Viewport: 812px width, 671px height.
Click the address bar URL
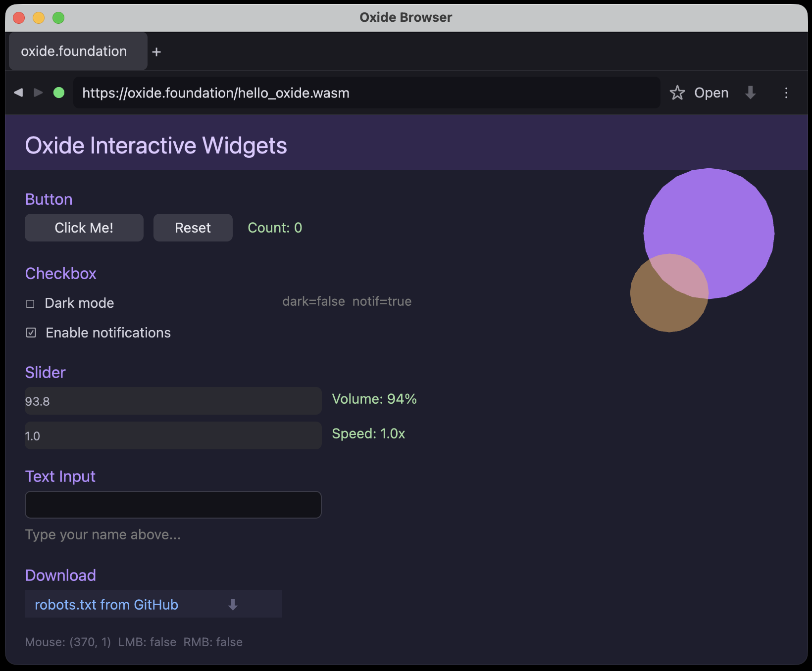point(216,93)
